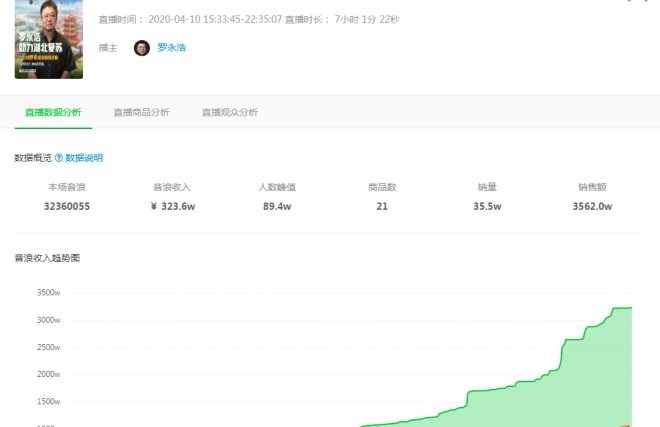
Task: Open the 数据说明 explanation link
Action: 84,158
